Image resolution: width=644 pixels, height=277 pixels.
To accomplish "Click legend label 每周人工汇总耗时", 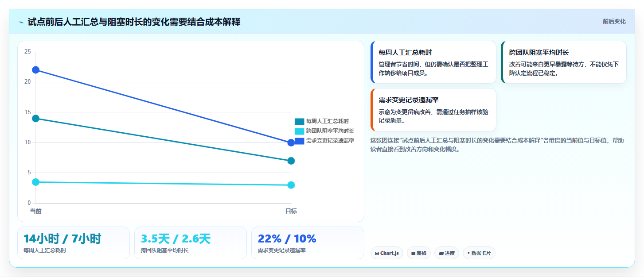I will 327,121.
